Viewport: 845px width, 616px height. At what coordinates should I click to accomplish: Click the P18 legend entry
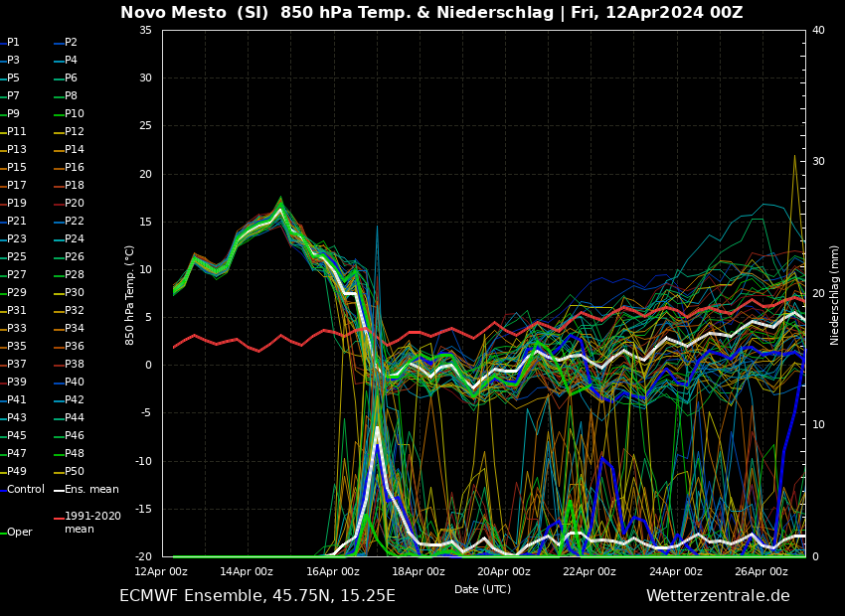point(75,186)
